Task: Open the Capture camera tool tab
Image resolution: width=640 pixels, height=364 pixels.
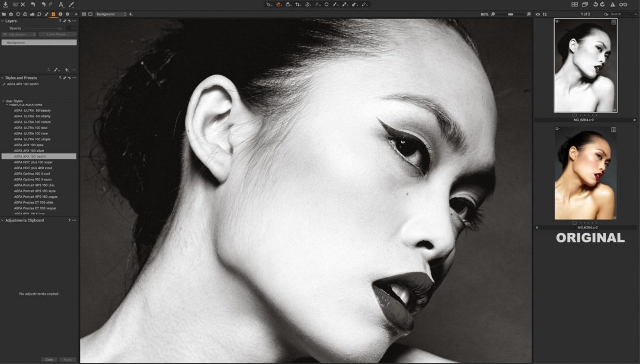Action: point(11,14)
